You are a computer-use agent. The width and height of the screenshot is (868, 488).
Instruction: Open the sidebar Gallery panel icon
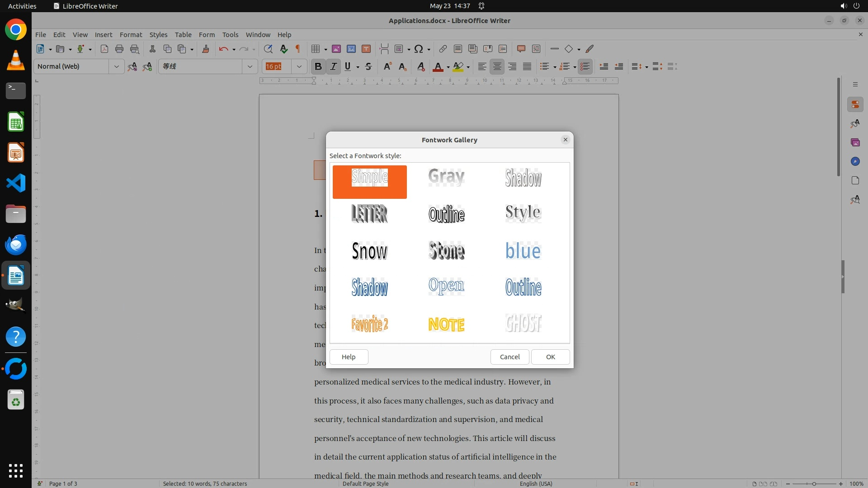855,142
